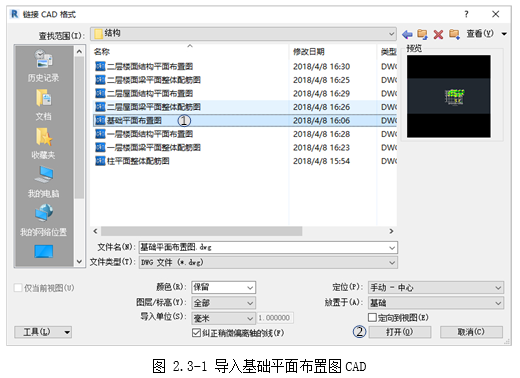Go up one folder level icon
The height and width of the screenshot is (378, 520).
[422, 34]
